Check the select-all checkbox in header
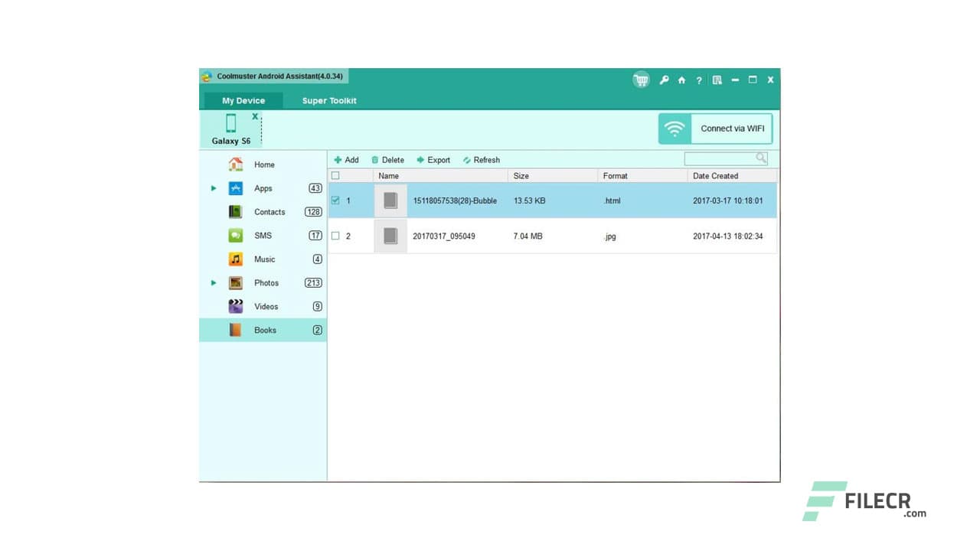The height and width of the screenshot is (551, 980). coord(335,175)
